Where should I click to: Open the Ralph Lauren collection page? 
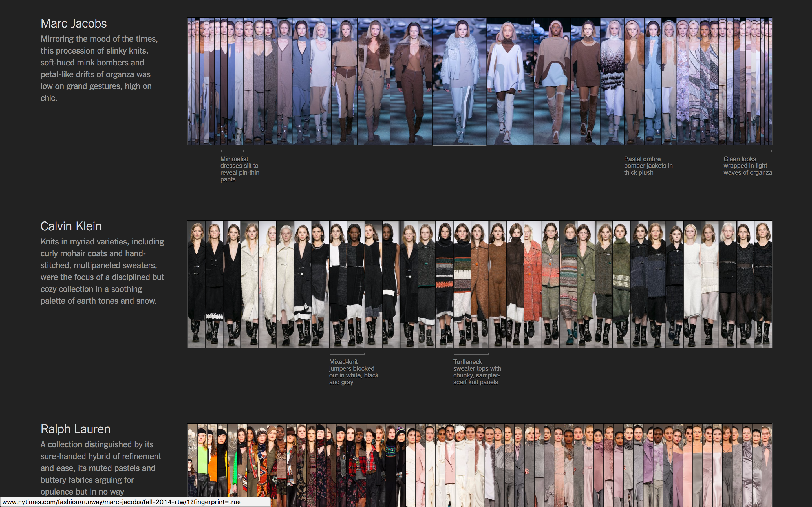click(75, 429)
